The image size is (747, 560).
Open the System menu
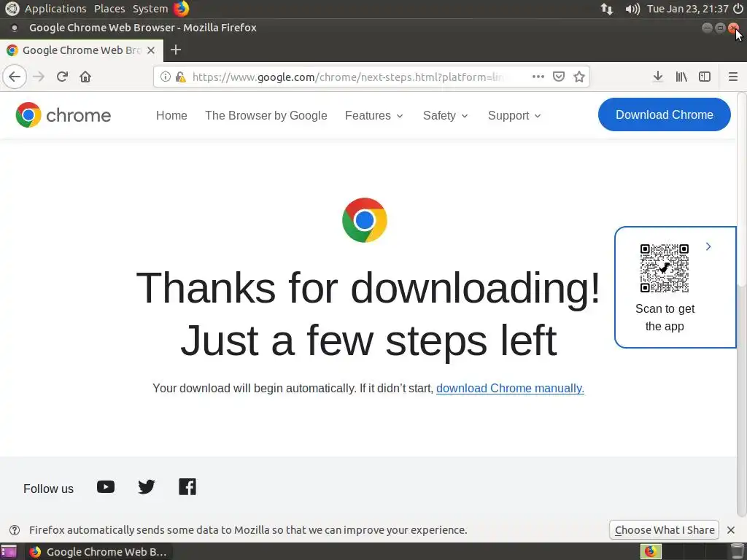click(150, 9)
